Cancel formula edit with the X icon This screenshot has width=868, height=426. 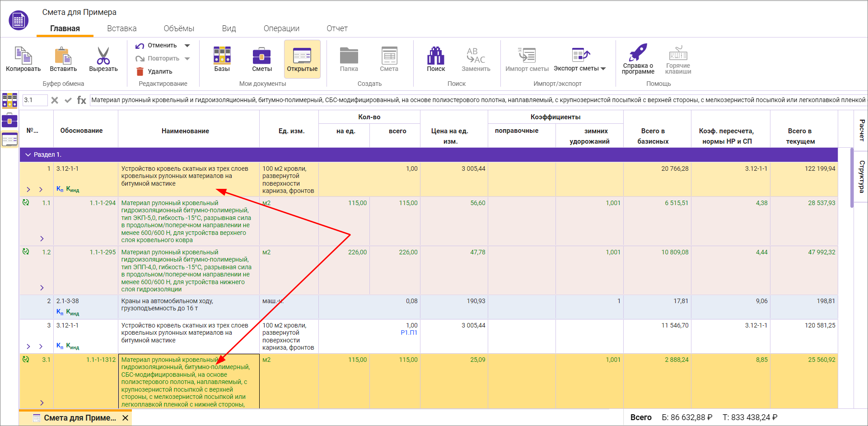coord(55,100)
